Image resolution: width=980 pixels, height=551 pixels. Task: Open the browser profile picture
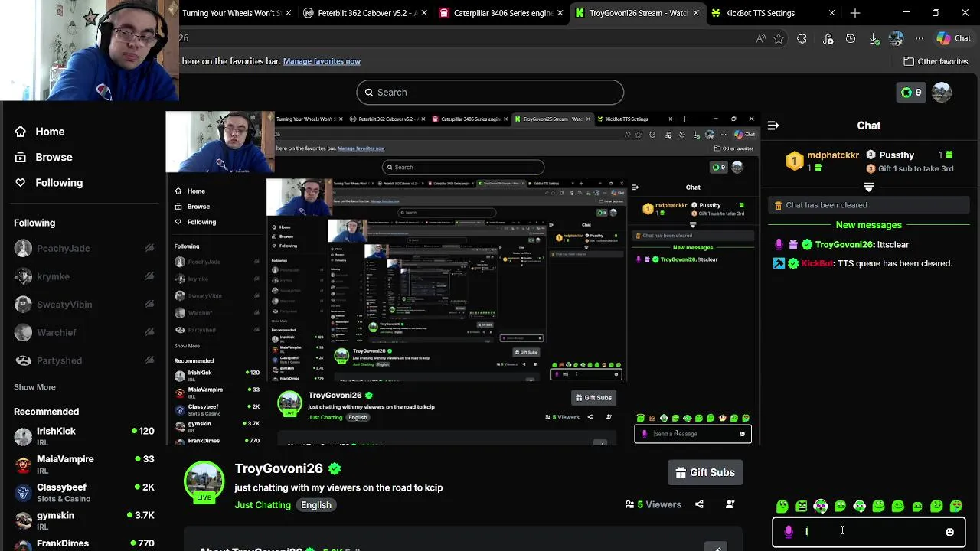[897, 38]
